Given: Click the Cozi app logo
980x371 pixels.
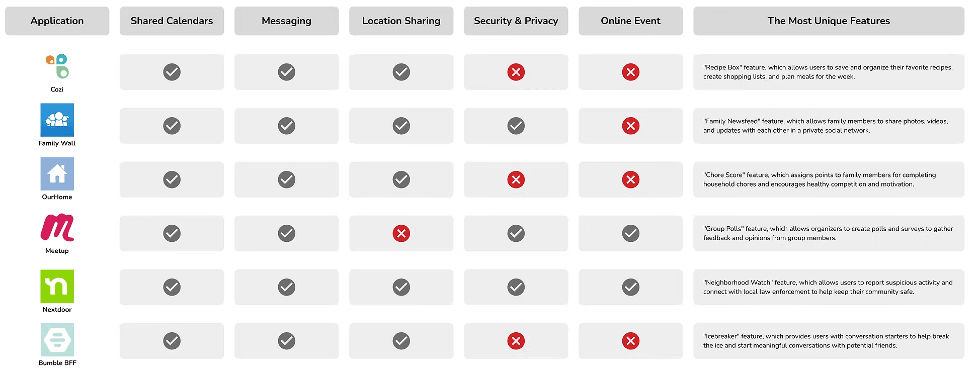Looking at the screenshot, I should pos(57,66).
